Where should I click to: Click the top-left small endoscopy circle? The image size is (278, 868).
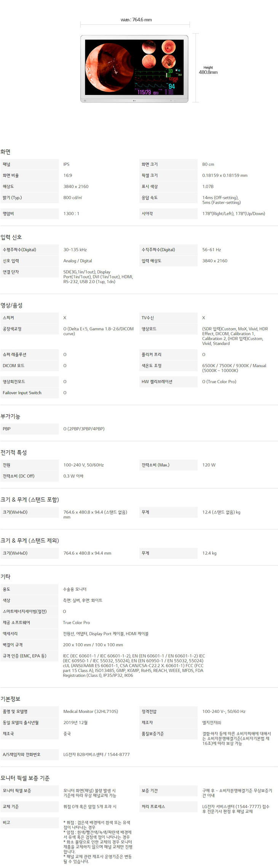point(149,47)
